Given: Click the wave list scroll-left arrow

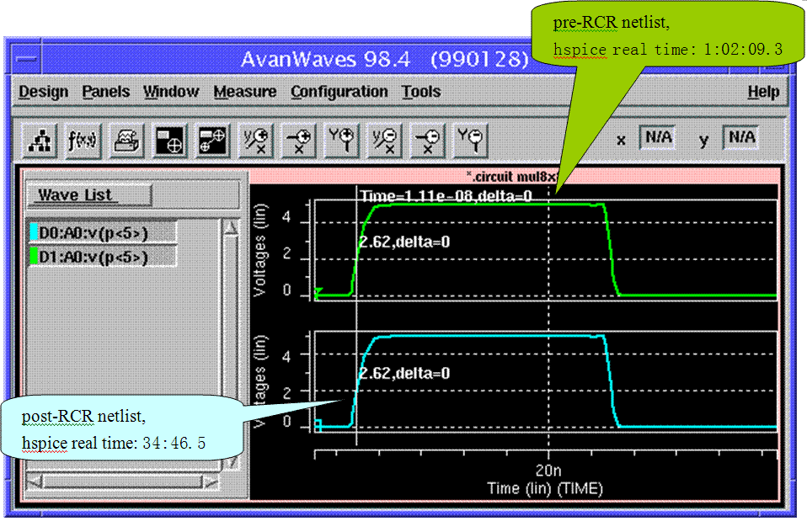Looking at the screenshot, I should click(35, 482).
